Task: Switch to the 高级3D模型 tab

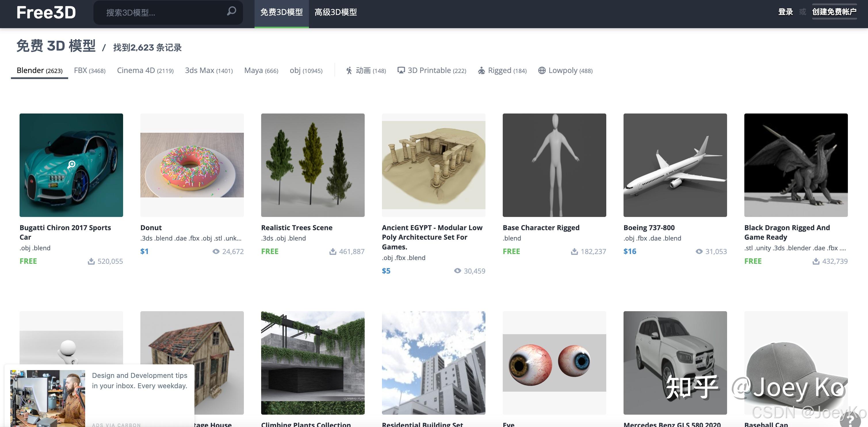Action: point(336,12)
